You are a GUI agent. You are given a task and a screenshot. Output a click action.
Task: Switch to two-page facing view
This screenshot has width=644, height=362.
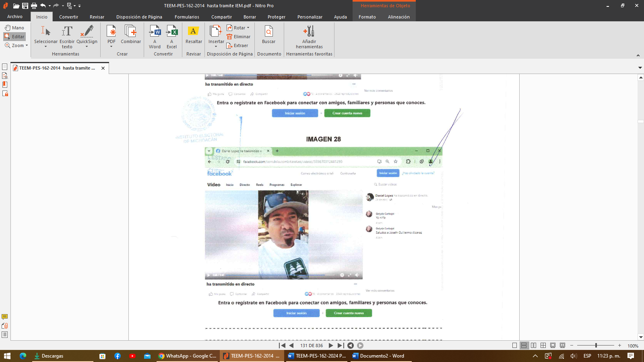(534, 346)
